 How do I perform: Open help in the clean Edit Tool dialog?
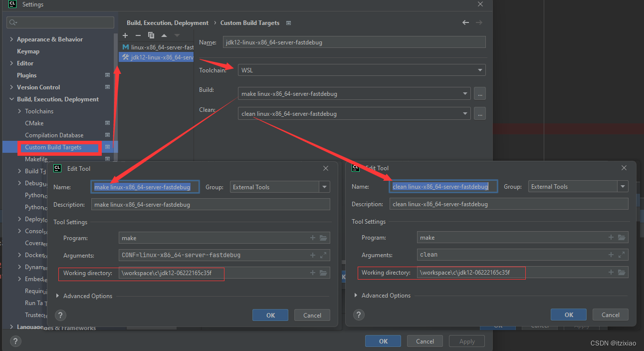pos(359,315)
